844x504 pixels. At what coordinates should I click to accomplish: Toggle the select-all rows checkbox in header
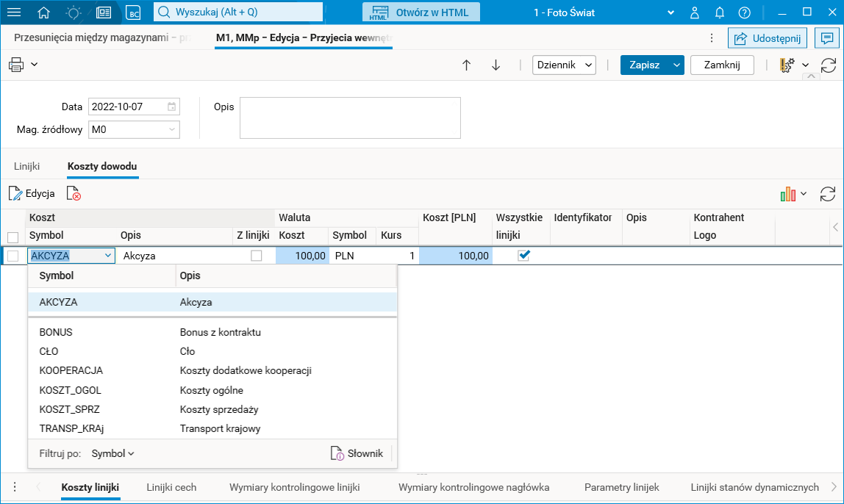(x=13, y=237)
